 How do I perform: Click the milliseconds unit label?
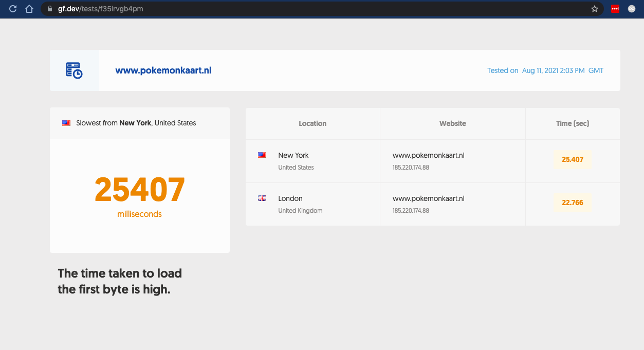(x=139, y=214)
